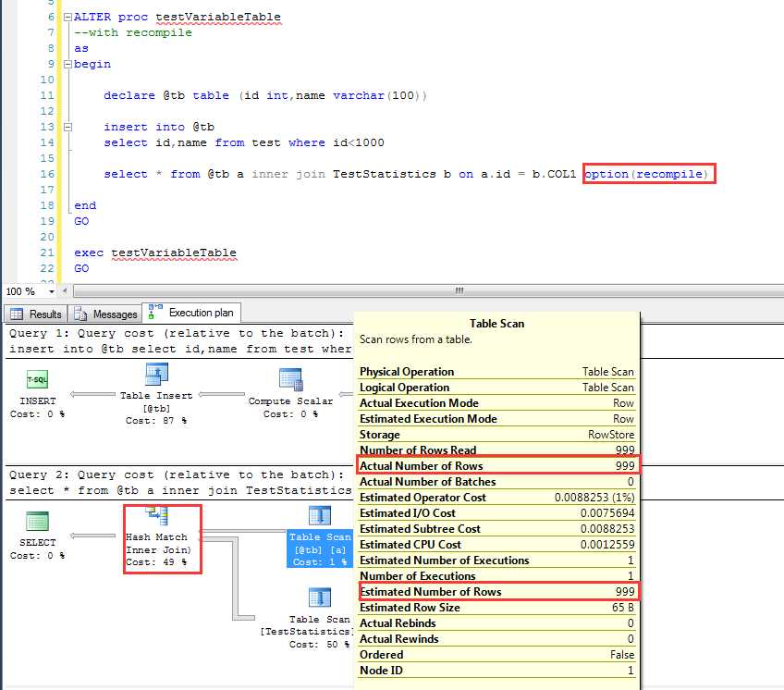Switch to the Results tab
Viewport: 784px width, 690px height.
tap(37, 314)
